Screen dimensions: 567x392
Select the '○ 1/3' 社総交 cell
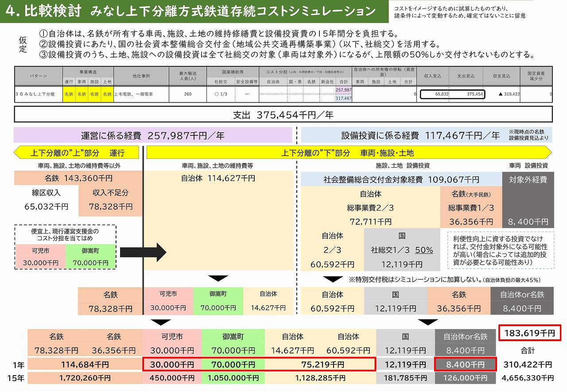(221, 94)
